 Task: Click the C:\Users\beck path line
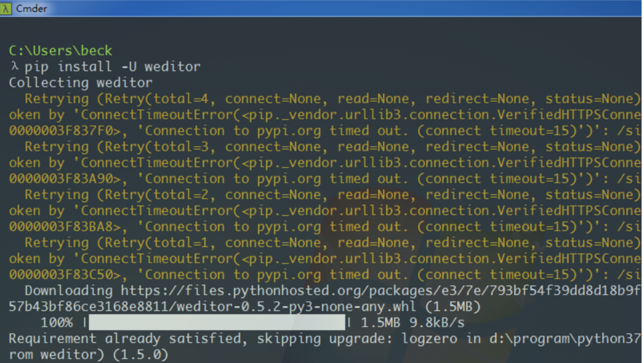[60, 51]
